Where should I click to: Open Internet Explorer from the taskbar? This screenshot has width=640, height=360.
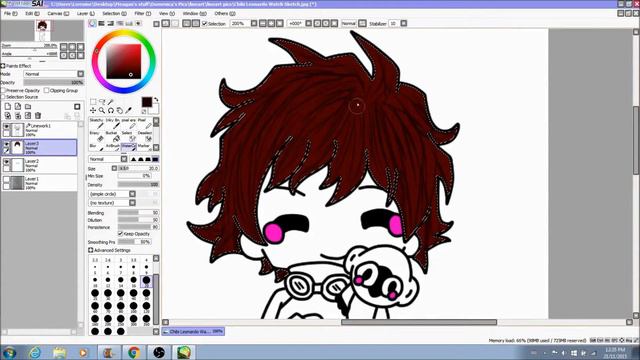click(x=35, y=352)
